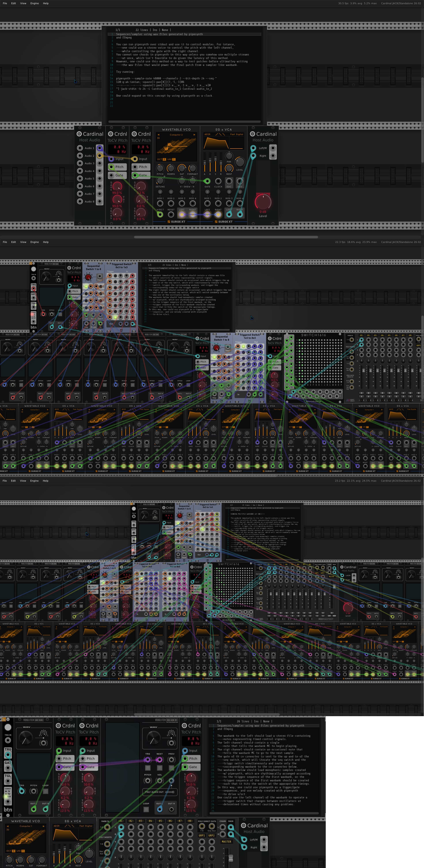Screen dimensions: 424x868
Task: Open the File menu in the topmost menu bar
Action: (x=5, y=3)
